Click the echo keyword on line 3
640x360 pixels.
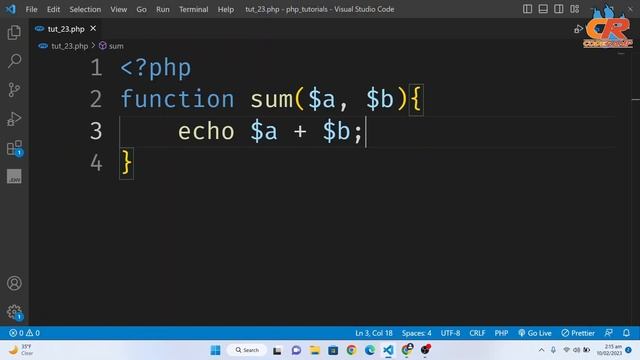coord(206,131)
